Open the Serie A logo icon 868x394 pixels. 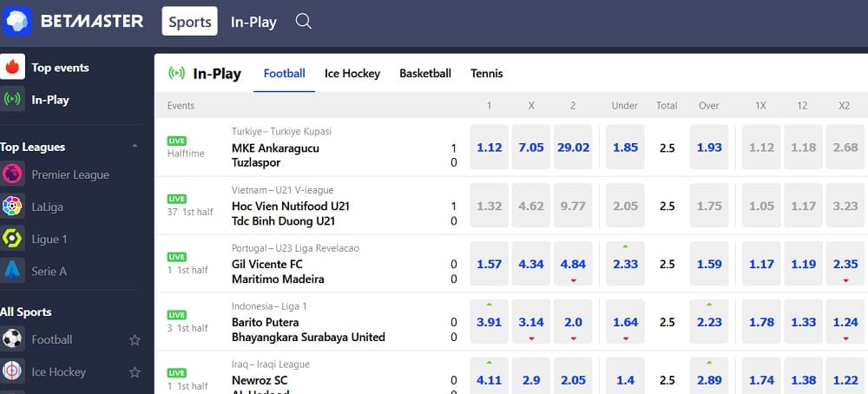(x=12, y=271)
